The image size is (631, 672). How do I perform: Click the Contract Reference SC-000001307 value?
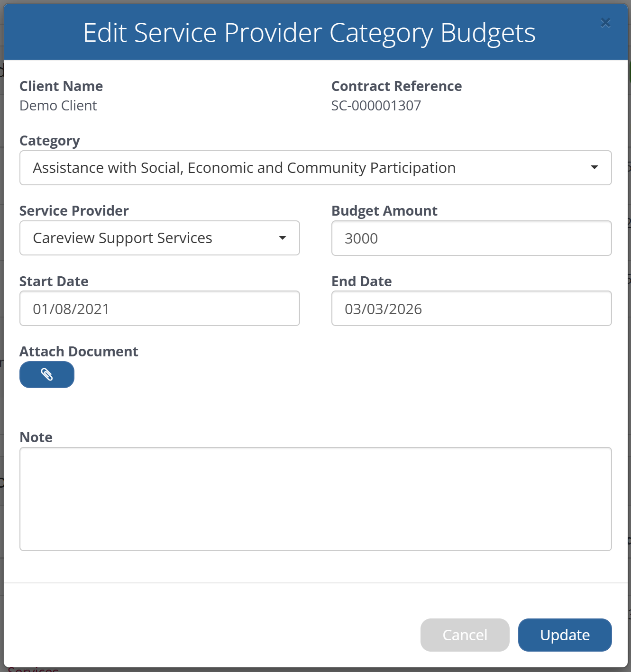tap(376, 106)
